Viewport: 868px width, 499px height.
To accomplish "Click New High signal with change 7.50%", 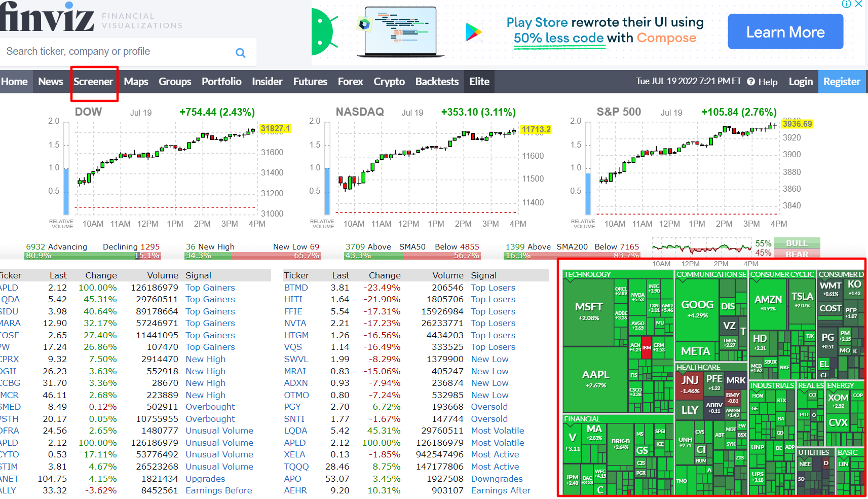I will pos(205,359).
